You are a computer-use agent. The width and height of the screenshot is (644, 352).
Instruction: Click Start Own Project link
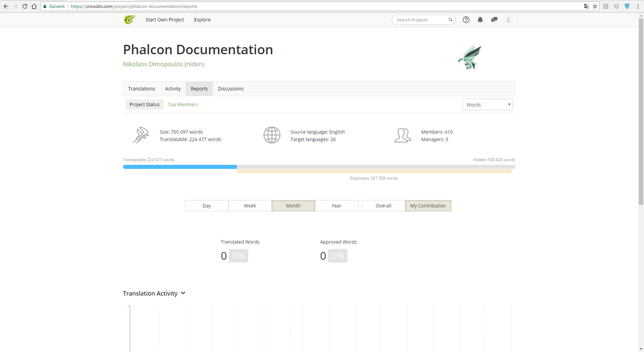(x=165, y=20)
